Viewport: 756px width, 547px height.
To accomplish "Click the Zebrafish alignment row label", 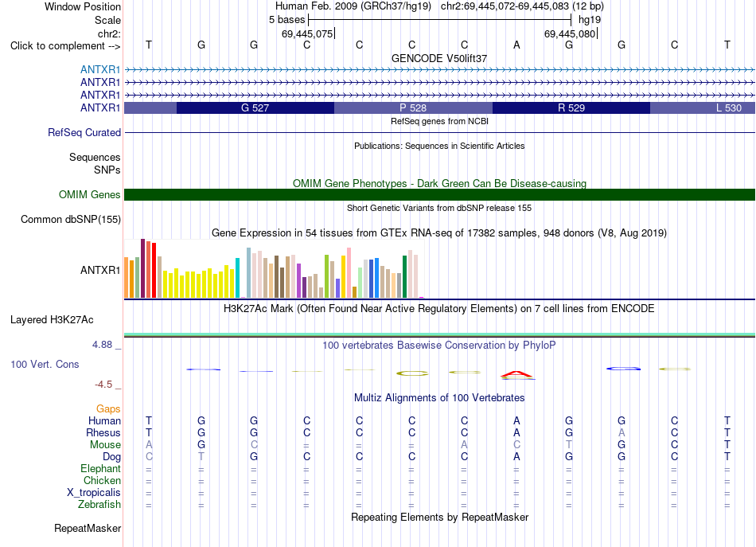I will tap(99, 504).
